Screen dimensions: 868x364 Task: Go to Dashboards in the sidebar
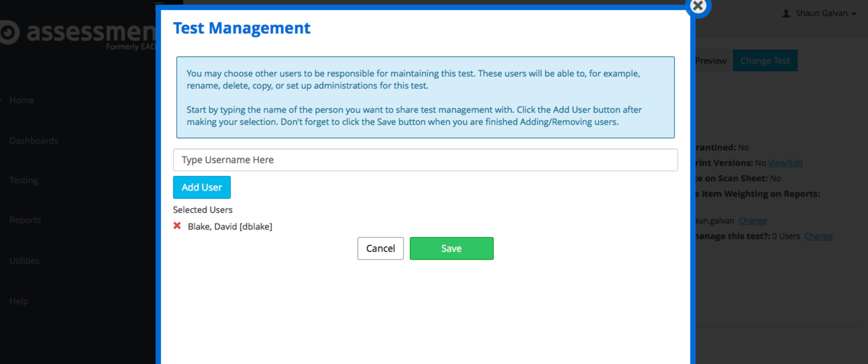click(34, 140)
